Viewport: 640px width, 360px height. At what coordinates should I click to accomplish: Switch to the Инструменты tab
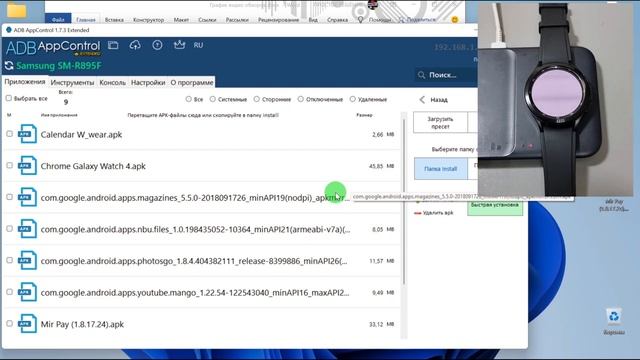tap(72, 82)
